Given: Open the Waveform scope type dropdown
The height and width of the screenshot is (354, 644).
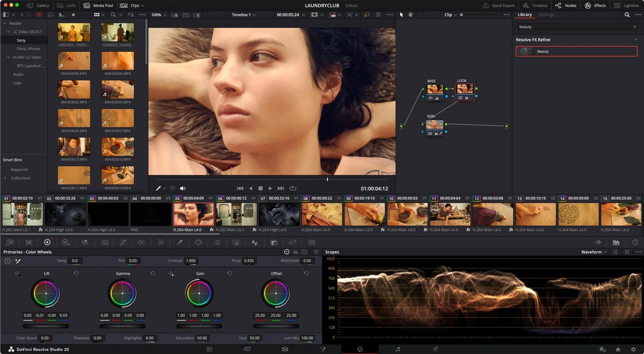Looking at the screenshot, I should (x=594, y=252).
